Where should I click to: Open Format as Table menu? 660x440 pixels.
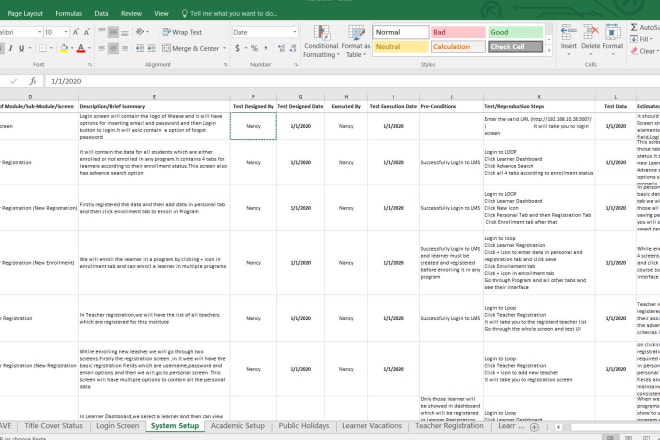coord(356,41)
